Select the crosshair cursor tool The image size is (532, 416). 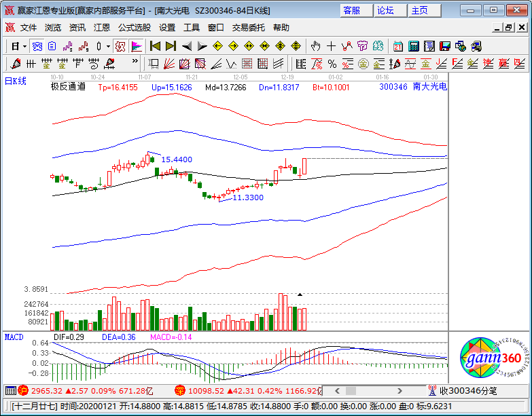pos(331,46)
